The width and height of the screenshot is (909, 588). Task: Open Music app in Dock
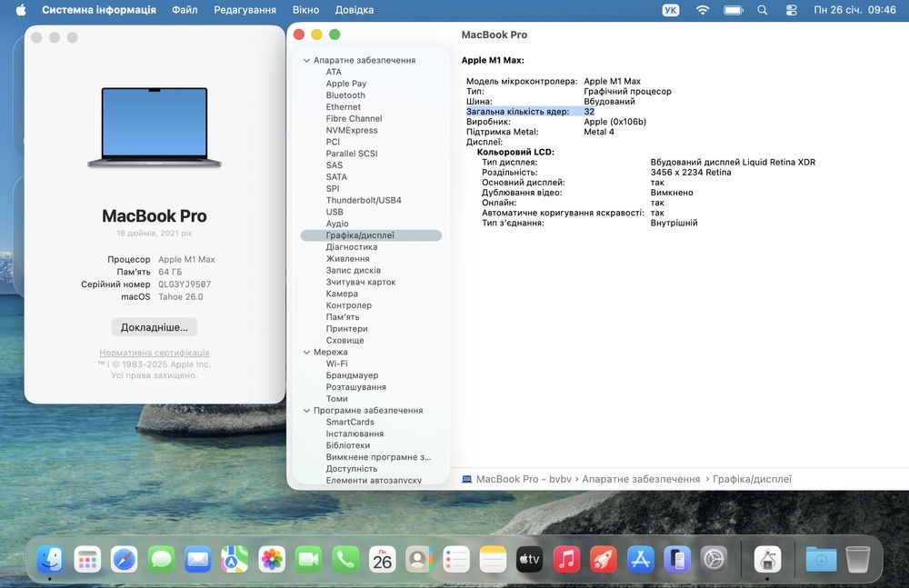pyautogui.click(x=566, y=560)
